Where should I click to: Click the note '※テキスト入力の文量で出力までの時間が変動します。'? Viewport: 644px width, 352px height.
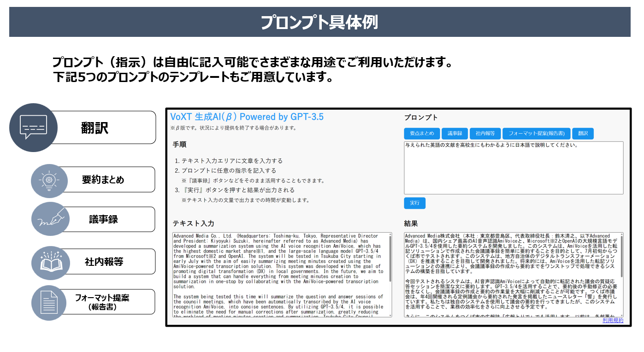tap(245, 200)
